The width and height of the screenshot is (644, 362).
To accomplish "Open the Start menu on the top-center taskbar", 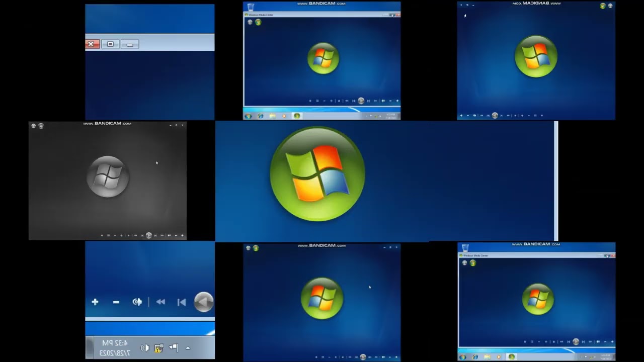I will (248, 116).
